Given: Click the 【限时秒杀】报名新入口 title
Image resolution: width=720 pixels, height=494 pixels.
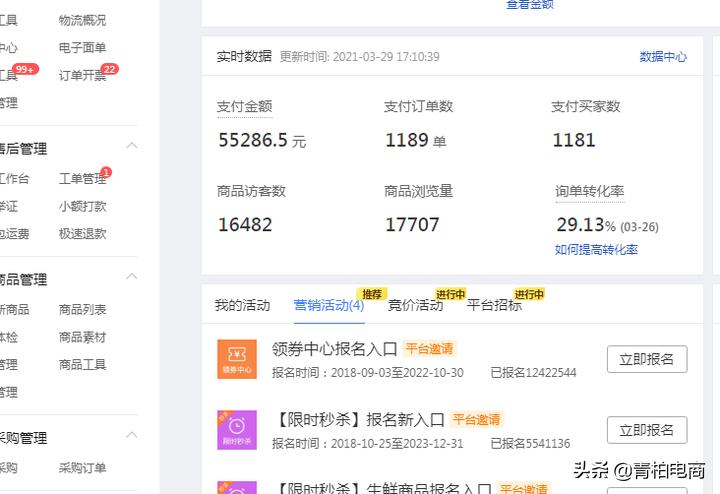Looking at the screenshot, I should 359,420.
